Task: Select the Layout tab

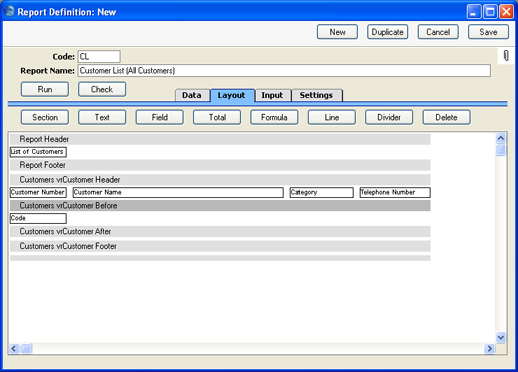Action: [232, 95]
